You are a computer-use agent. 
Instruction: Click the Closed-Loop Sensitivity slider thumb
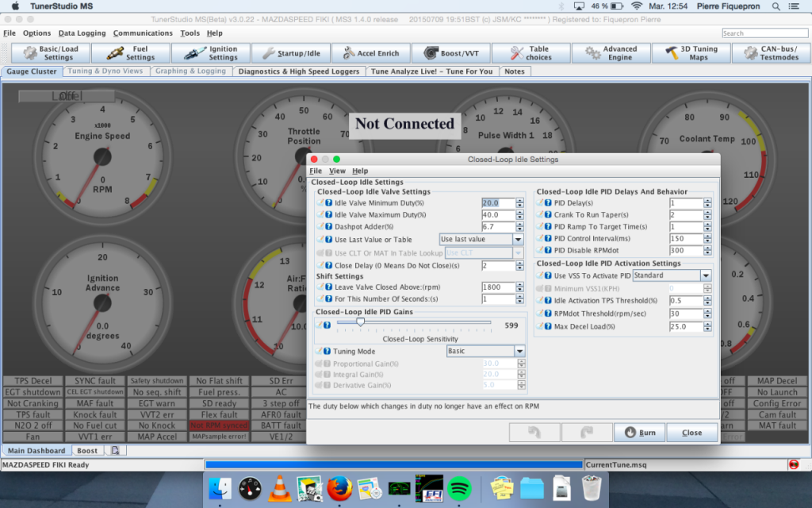coord(361,322)
